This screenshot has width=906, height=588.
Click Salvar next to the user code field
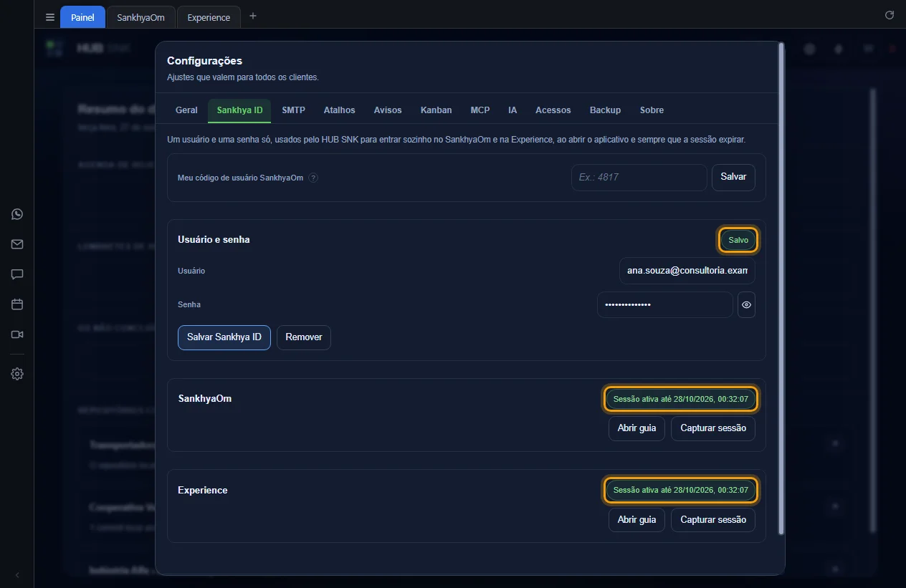733,178
